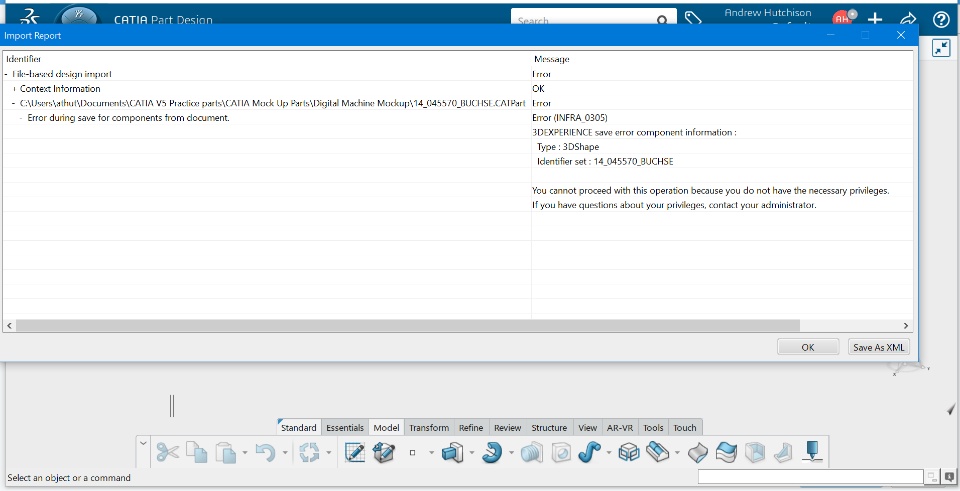Open the Help question mark icon
The width and height of the screenshot is (960, 491).
[x=941, y=20]
